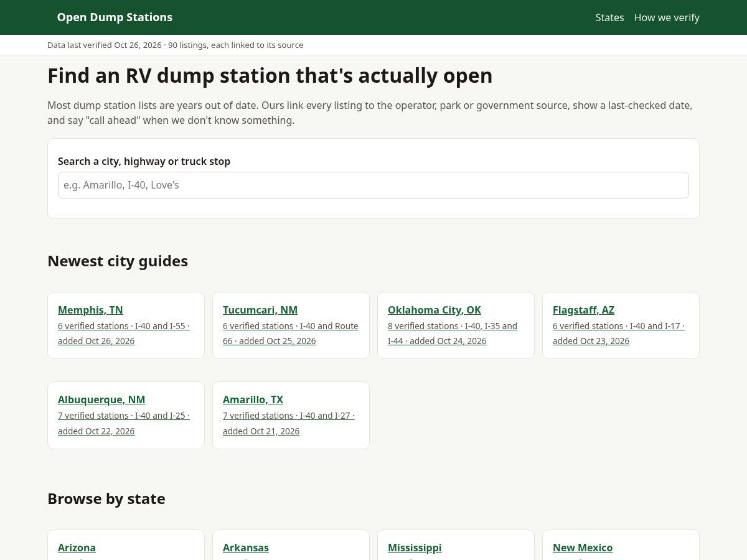Screen dimensions: 747x560
Task: Browse the Mississippi state listings
Action: pyautogui.click(x=415, y=548)
